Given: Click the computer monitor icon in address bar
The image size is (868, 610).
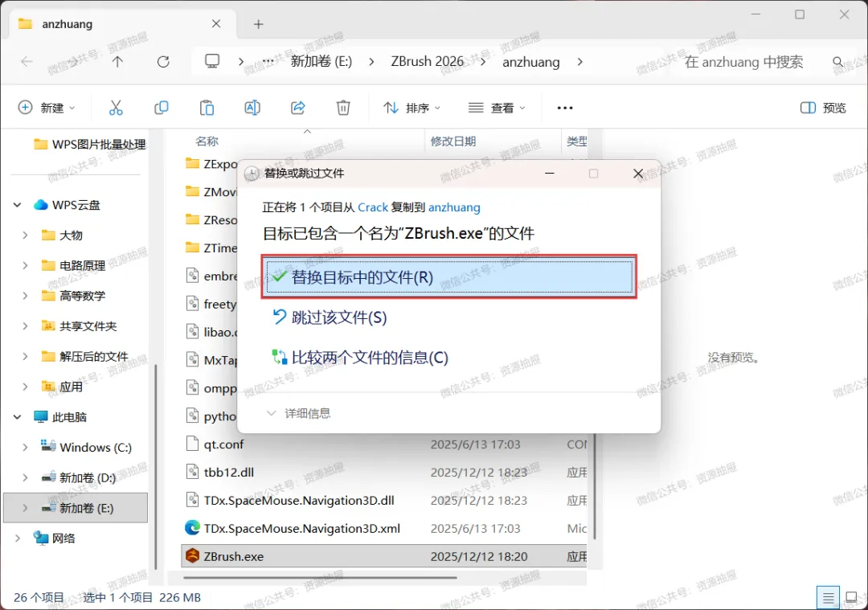Looking at the screenshot, I should point(212,61).
